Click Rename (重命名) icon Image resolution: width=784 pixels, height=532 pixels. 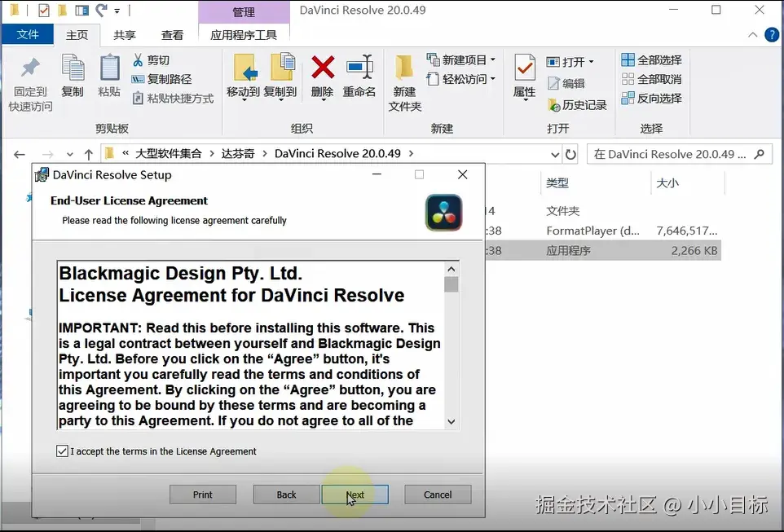tap(359, 68)
